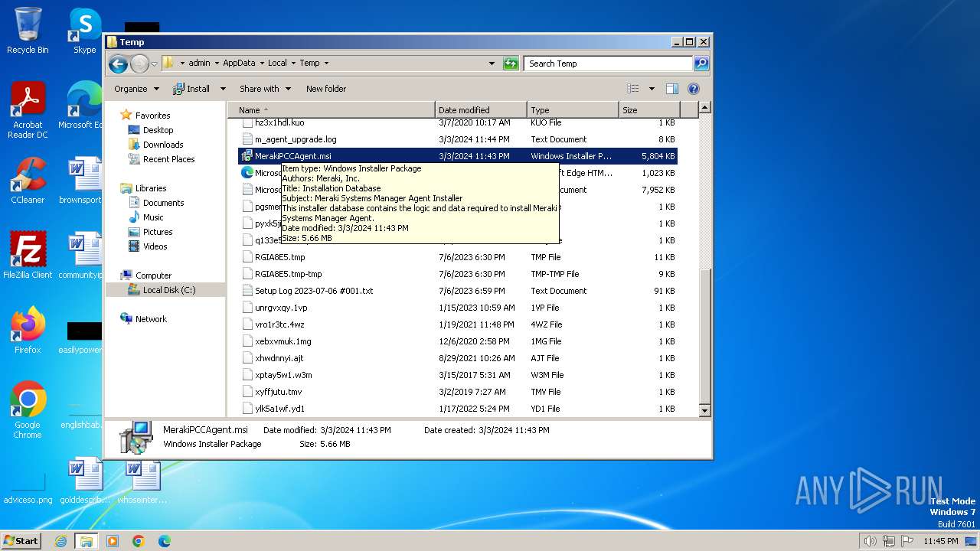Image resolution: width=980 pixels, height=551 pixels.
Task: Open recent pages dropdown arrow
Action: (154, 64)
